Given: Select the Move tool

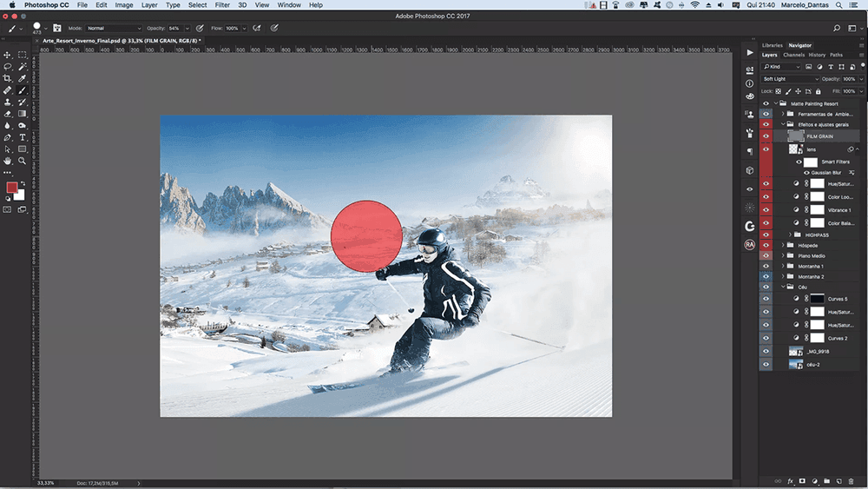Looking at the screenshot, I should tap(8, 55).
